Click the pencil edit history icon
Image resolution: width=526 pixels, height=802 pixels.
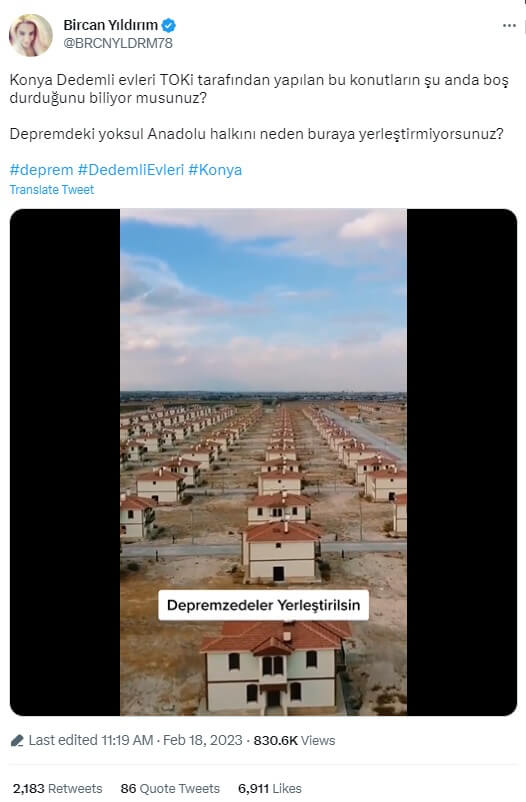(17, 740)
